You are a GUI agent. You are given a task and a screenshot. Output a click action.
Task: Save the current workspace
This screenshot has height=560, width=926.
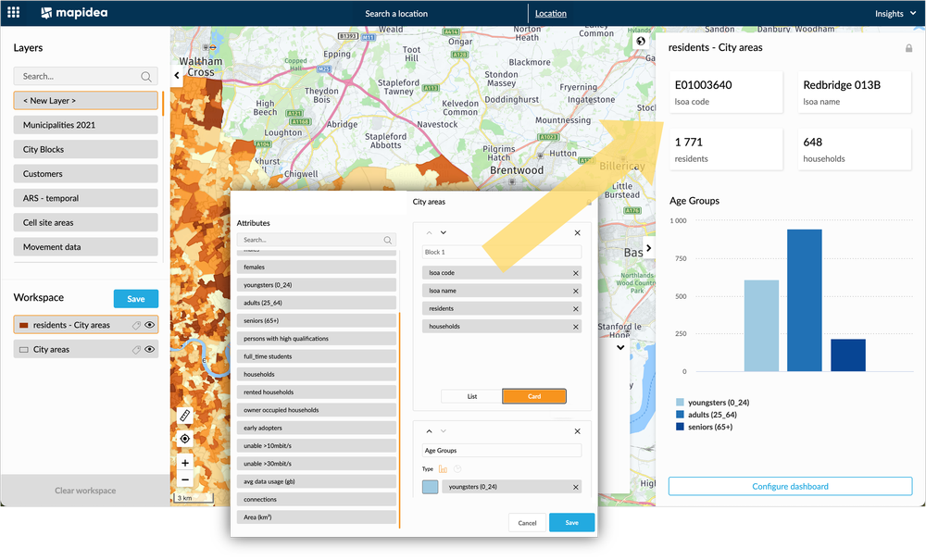click(x=136, y=298)
